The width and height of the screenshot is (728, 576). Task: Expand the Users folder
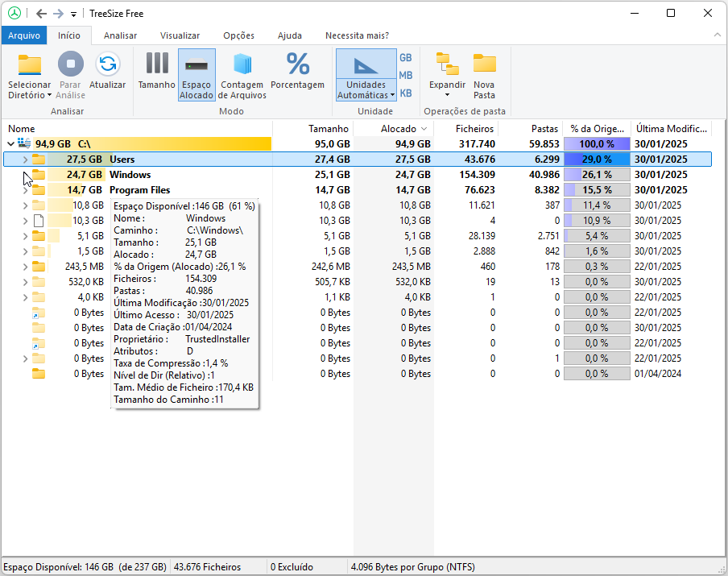click(25, 160)
